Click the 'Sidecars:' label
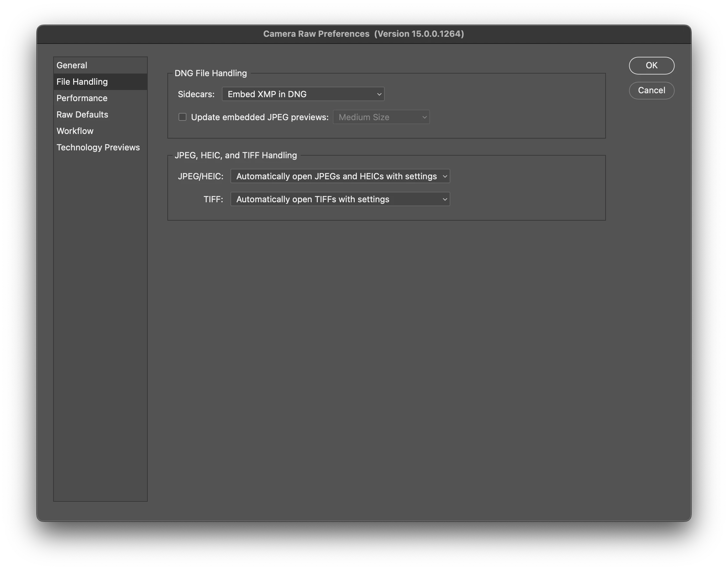 tap(196, 94)
